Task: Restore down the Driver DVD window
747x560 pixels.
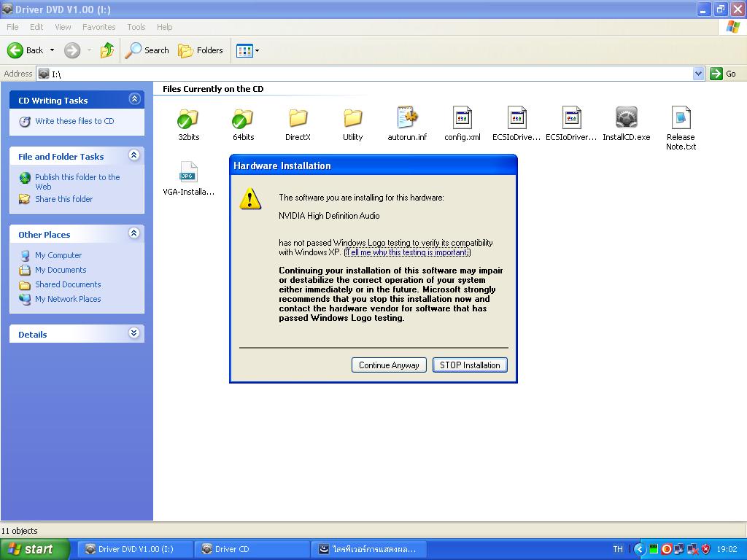Action: point(720,9)
